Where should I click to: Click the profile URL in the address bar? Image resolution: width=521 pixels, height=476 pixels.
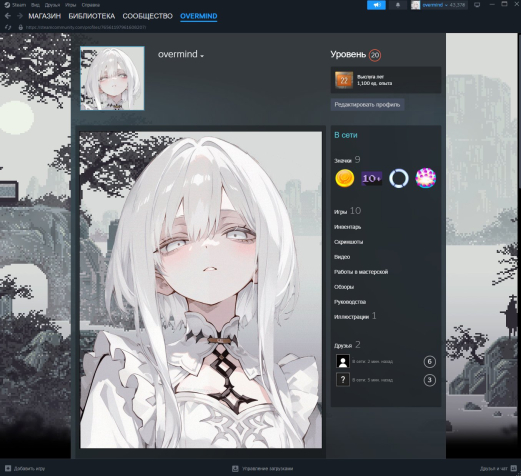click(86, 27)
